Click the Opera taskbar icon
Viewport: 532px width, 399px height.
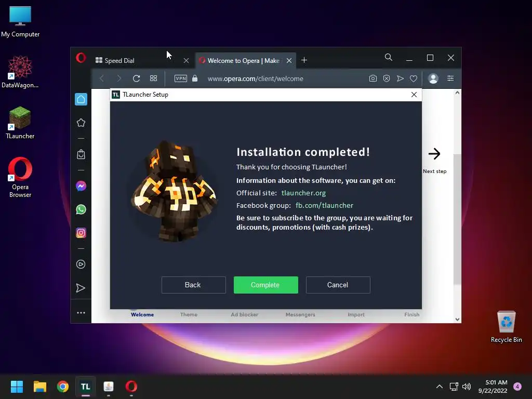coord(131,387)
